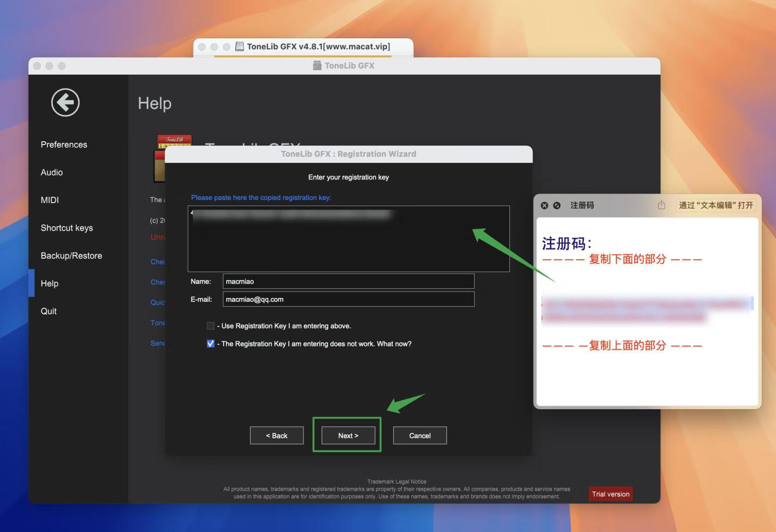
Task: Click Next in Registration Wizard
Action: coord(348,436)
